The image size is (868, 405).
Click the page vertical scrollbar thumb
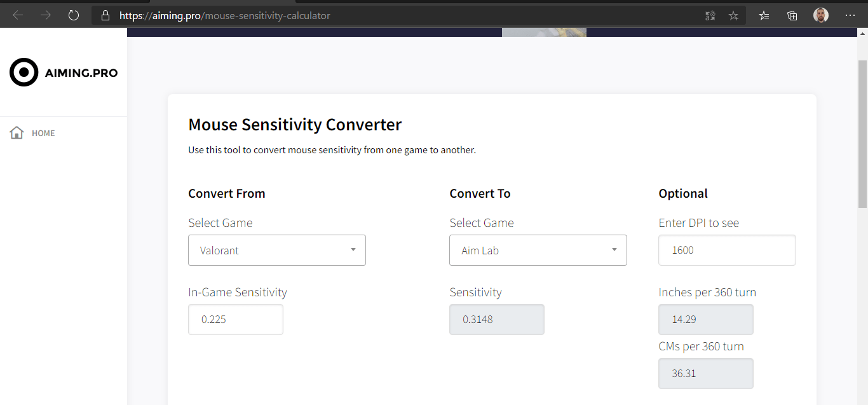[x=862, y=134]
